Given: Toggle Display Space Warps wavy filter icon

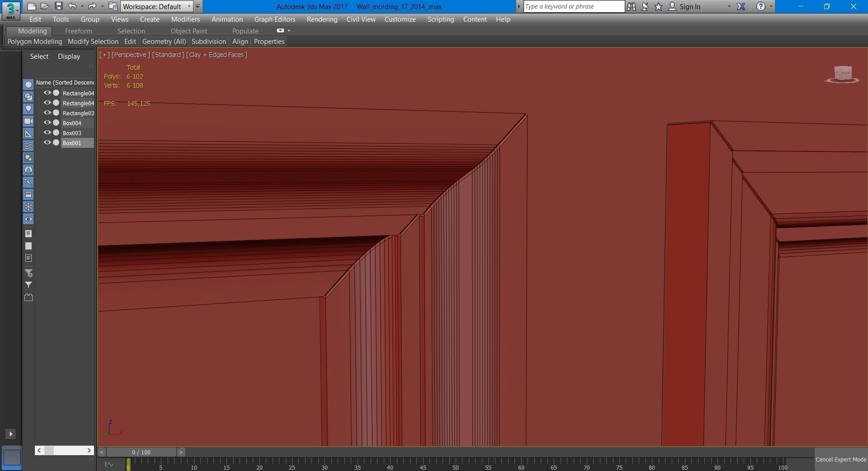Looking at the screenshot, I should (x=28, y=146).
